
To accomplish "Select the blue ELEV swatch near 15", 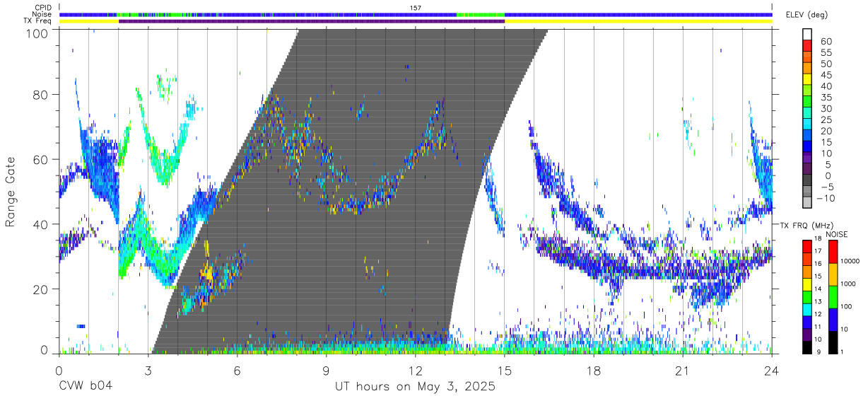I will point(807,147).
